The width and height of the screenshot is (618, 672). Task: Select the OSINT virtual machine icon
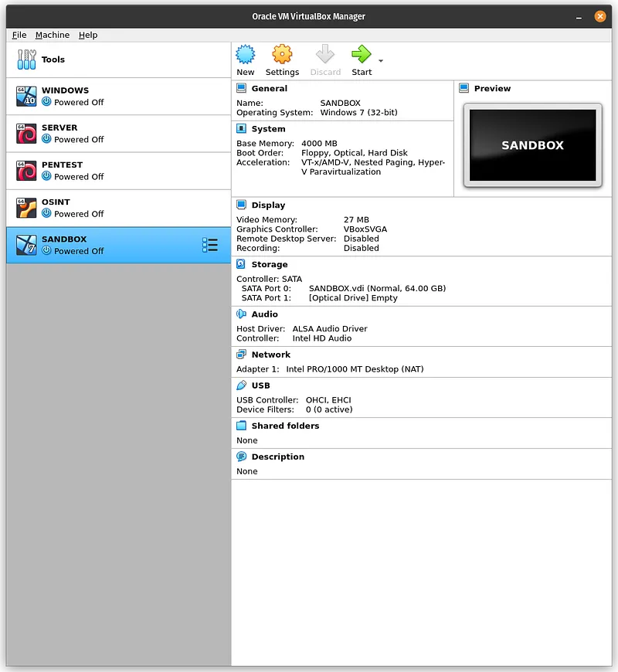[x=26, y=208]
